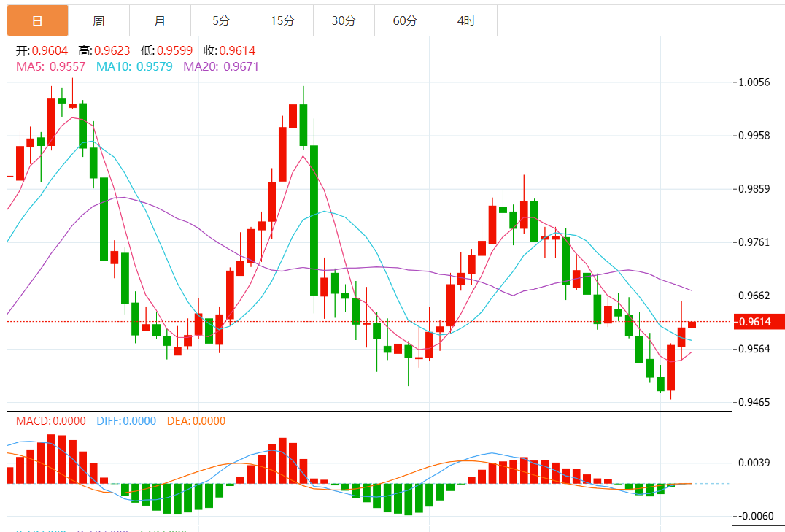Click the 0.0039 MACD axis label
Viewport: 785px width, 532px height.
click(x=754, y=463)
